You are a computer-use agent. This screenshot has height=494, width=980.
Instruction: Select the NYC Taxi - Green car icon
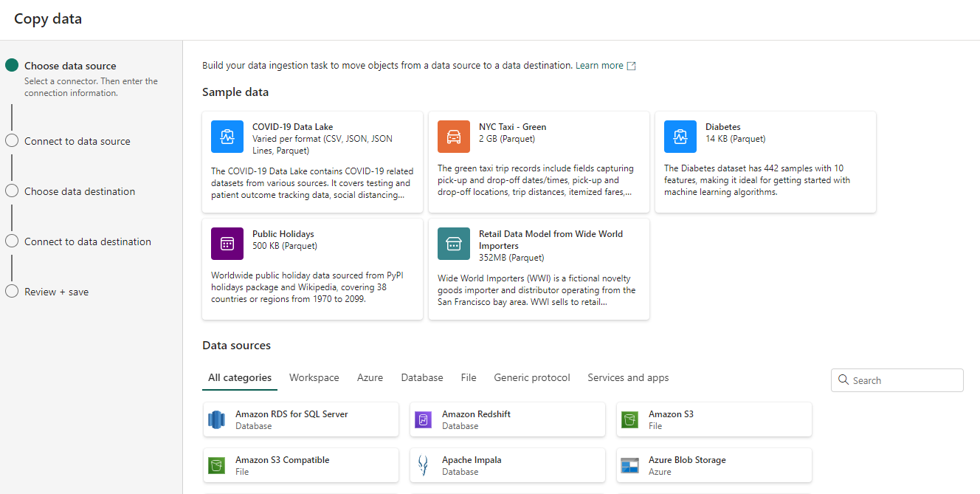pos(453,137)
